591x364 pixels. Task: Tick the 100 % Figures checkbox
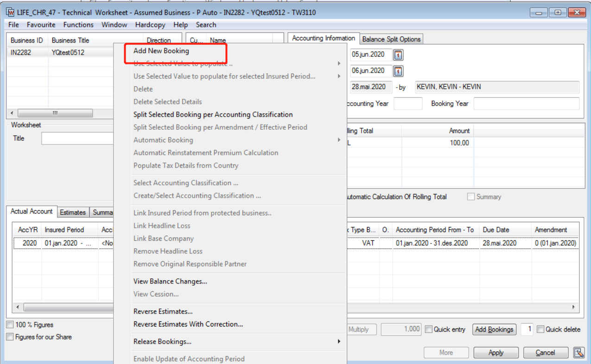[x=10, y=325]
